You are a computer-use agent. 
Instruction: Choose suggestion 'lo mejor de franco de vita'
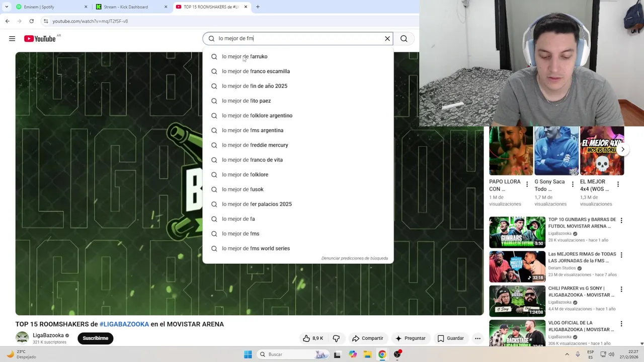coord(298,160)
